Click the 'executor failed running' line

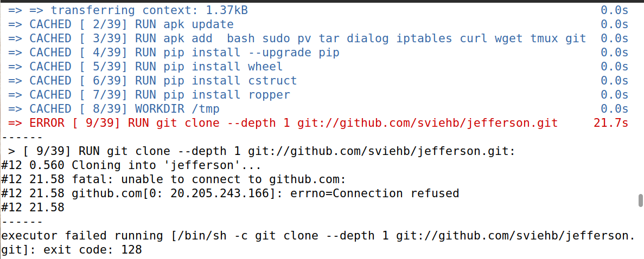click(318, 236)
